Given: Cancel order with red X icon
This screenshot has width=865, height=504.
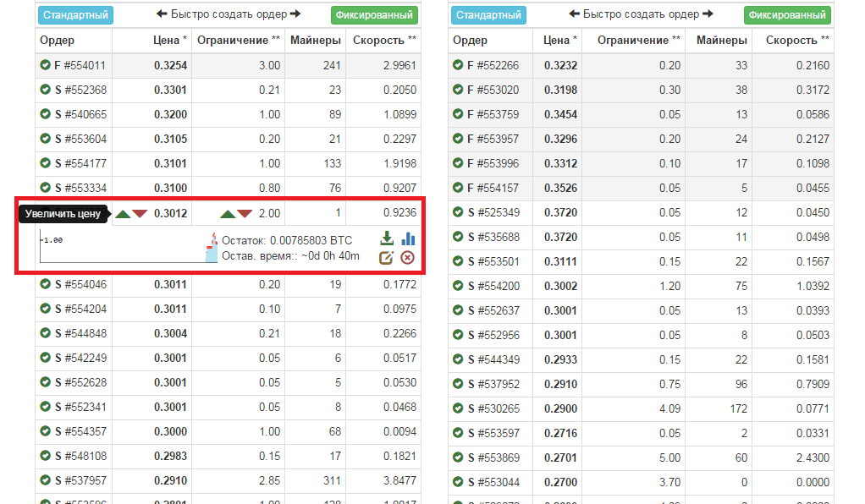Looking at the screenshot, I should 407,258.
